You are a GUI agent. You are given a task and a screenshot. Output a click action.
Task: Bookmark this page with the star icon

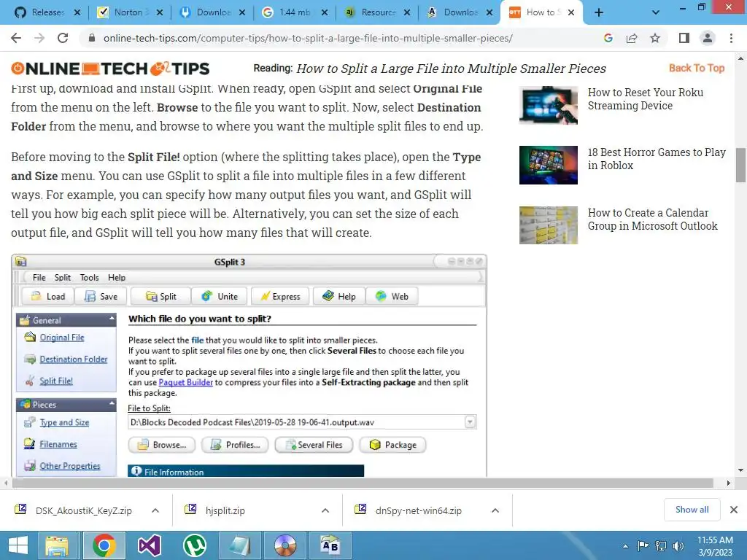tap(656, 38)
